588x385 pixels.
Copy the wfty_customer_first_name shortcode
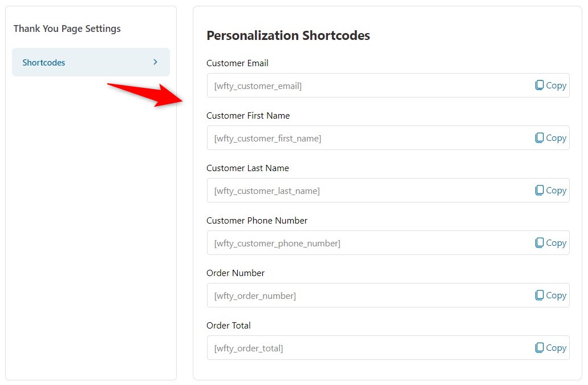550,137
